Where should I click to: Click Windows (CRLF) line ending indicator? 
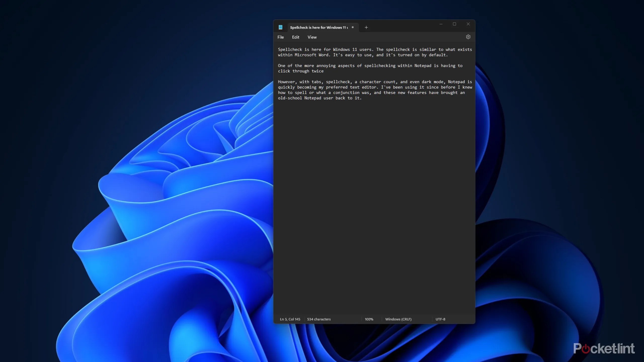tap(398, 319)
